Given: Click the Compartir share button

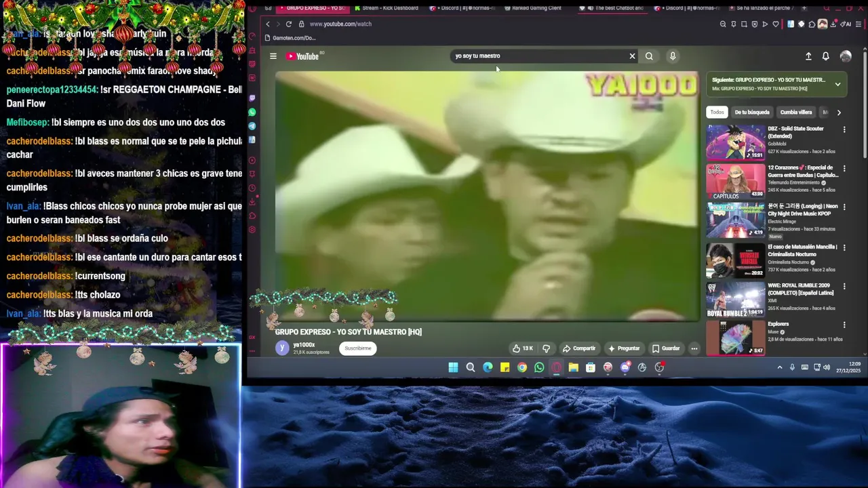Looking at the screenshot, I should (x=579, y=348).
